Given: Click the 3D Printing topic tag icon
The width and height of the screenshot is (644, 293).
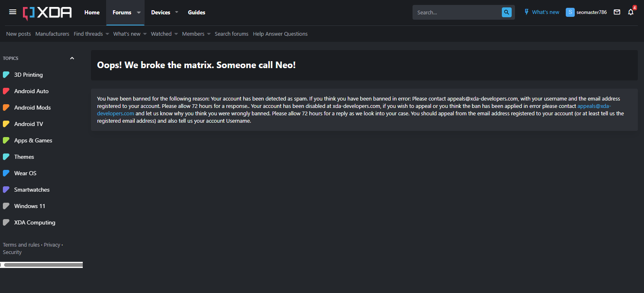Looking at the screenshot, I should coord(6,75).
